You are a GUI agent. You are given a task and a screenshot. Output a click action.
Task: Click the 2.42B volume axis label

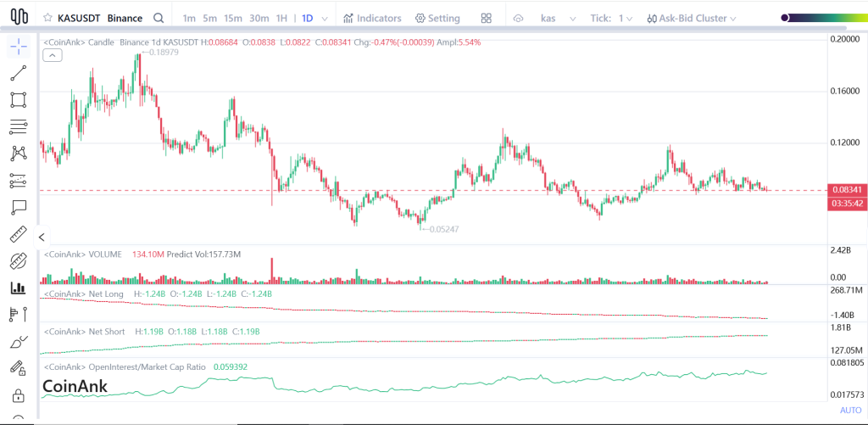click(839, 250)
